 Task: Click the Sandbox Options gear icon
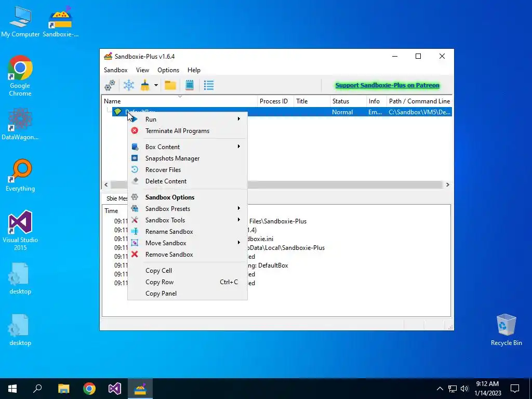pos(135,197)
